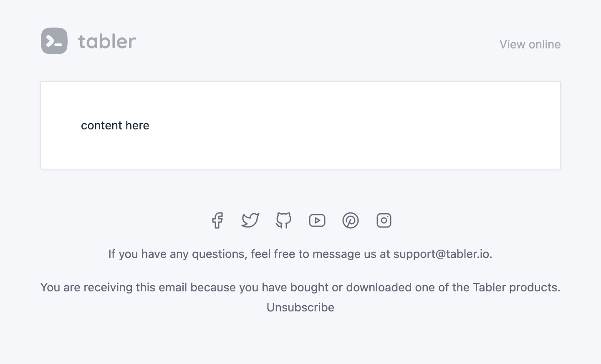Click the word 'bought' in footer notice

(x=309, y=287)
